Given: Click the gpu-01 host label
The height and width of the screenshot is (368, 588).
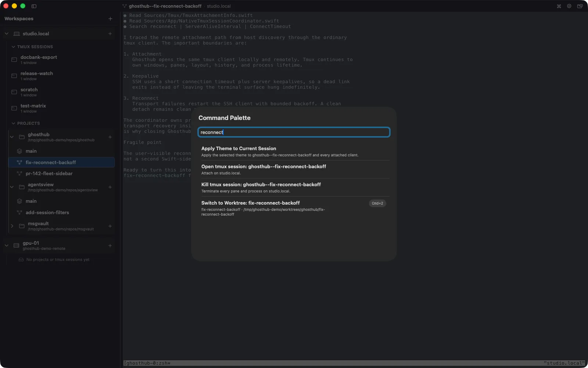Looking at the screenshot, I should (x=31, y=243).
